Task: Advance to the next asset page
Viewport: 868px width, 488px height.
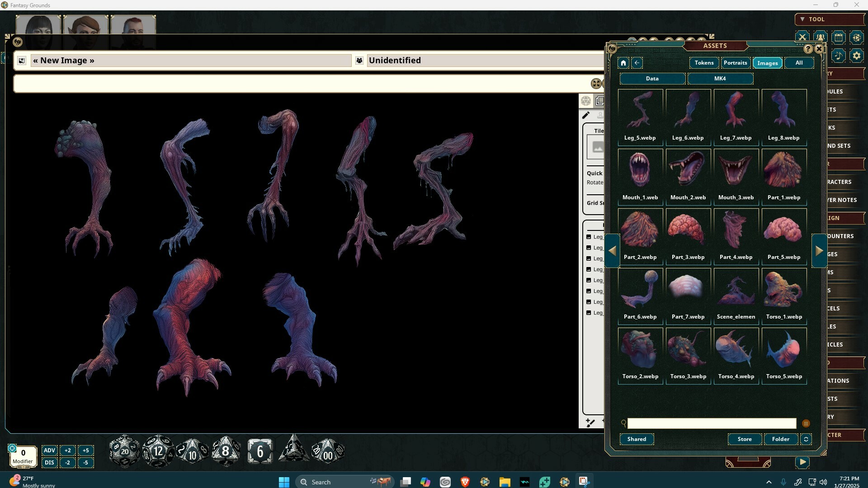Action: (x=819, y=250)
